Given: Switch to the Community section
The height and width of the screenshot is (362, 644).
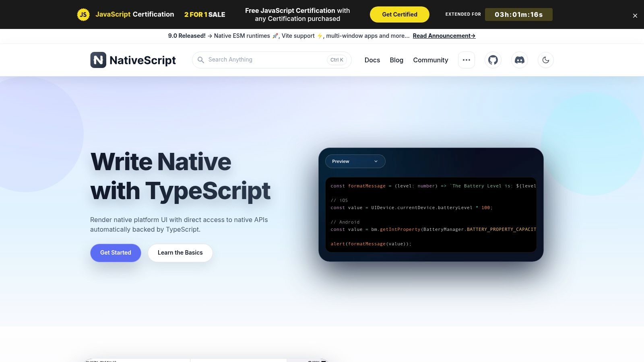Looking at the screenshot, I should tap(430, 60).
